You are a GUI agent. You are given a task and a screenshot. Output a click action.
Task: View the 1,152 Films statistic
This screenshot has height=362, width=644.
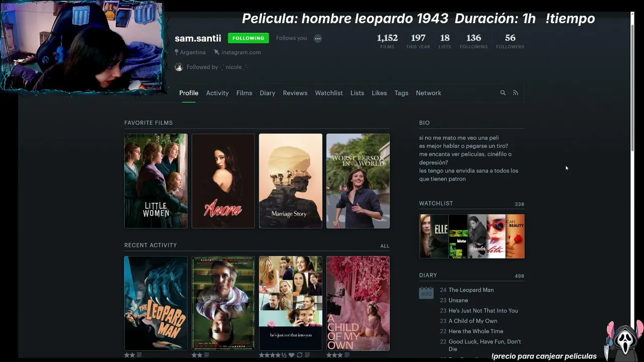click(387, 41)
